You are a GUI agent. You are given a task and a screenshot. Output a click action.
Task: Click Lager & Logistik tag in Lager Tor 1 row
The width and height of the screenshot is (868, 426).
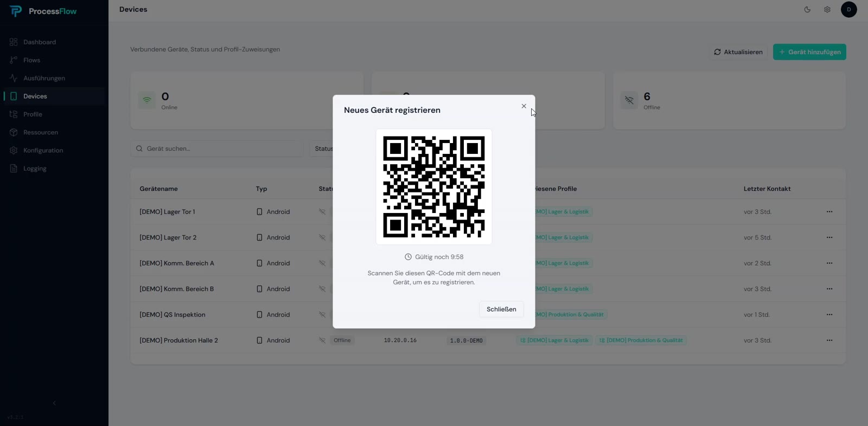[564, 212]
